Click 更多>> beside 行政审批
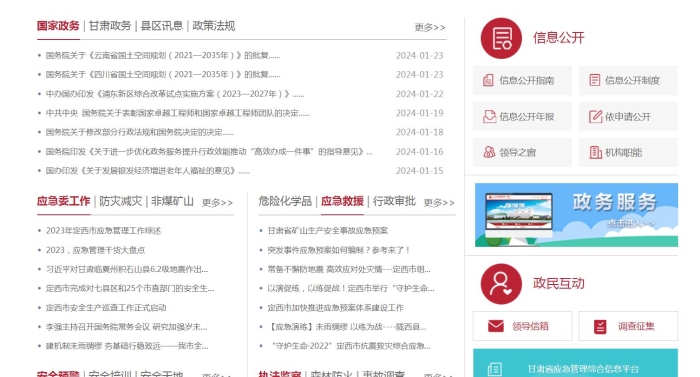 coord(439,203)
